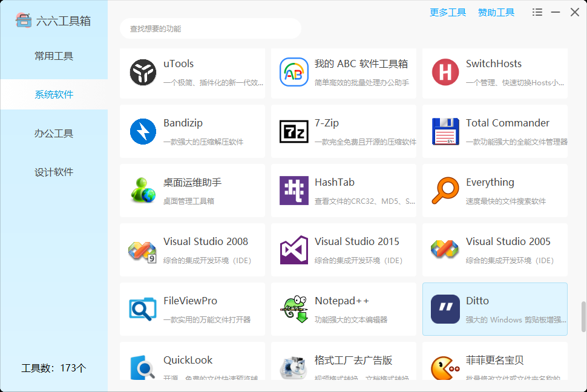
Task: Click the Ditto quote-mark icon
Action: (445, 309)
